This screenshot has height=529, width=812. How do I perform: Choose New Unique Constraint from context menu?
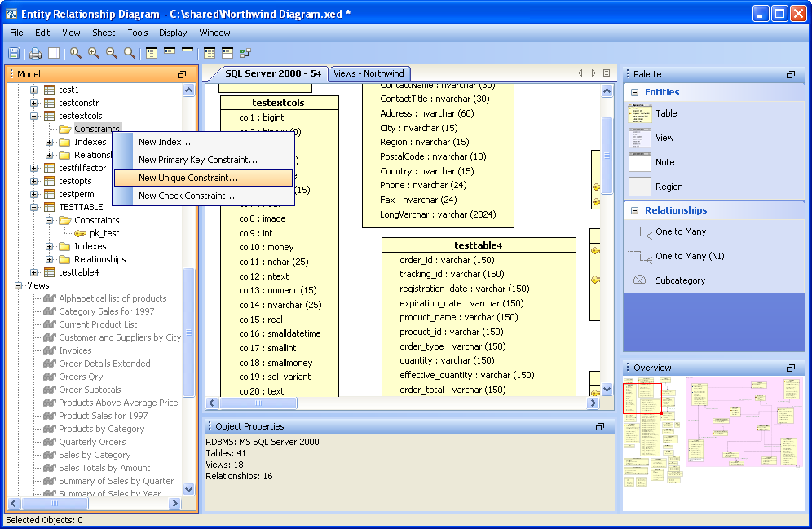tap(188, 178)
